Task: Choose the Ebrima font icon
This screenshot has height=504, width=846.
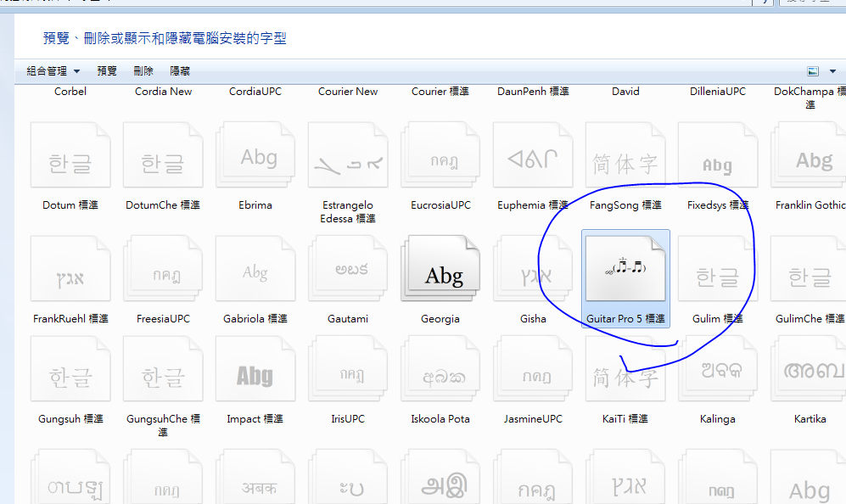Action: (x=255, y=155)
